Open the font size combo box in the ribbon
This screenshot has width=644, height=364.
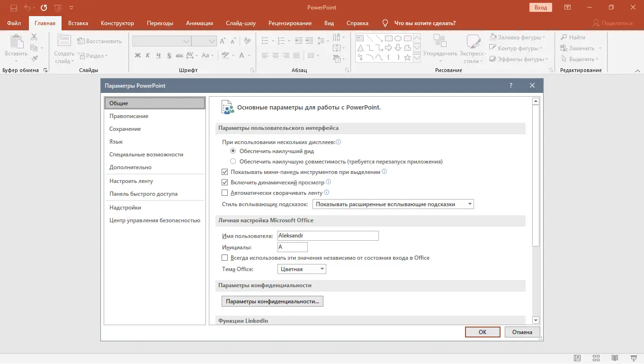click(204, 41)
